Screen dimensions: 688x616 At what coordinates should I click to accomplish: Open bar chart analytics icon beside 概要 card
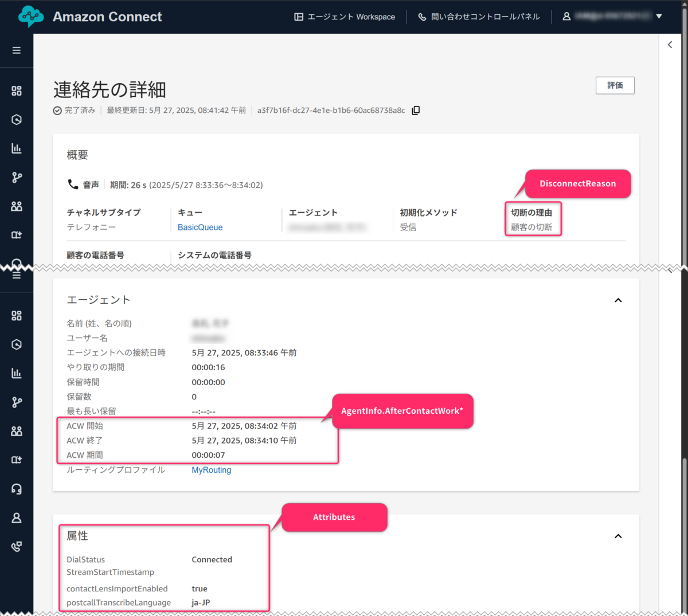click(x=17, y=148)
